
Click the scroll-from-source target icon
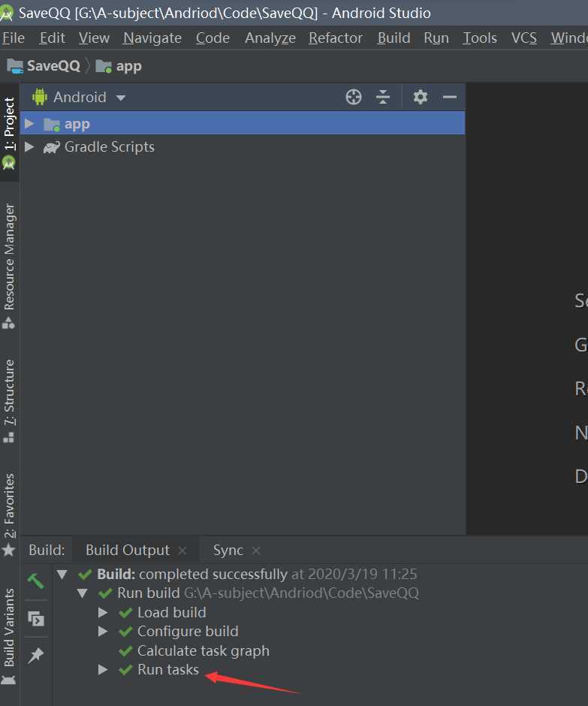354,97
